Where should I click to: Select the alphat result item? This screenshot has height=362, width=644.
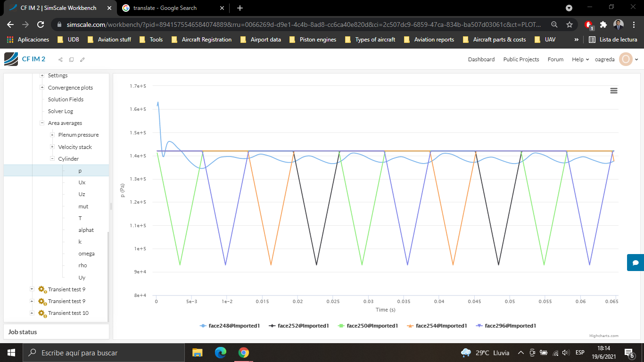pos(86,230)
